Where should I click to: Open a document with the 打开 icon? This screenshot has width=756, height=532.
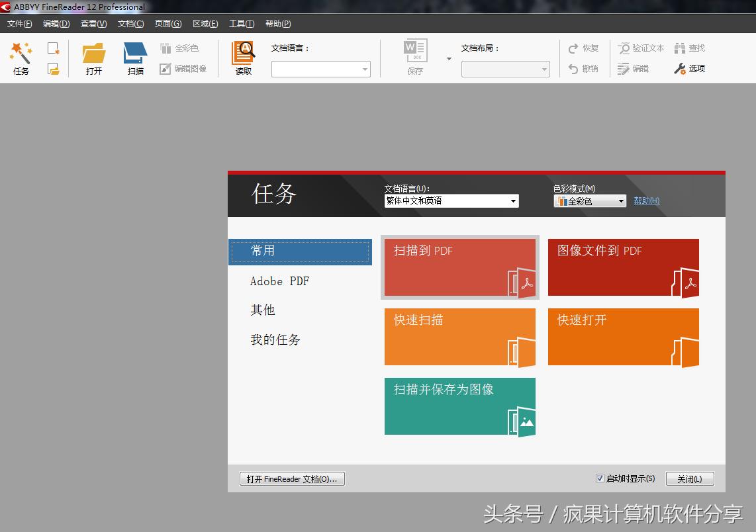point(93,58)
